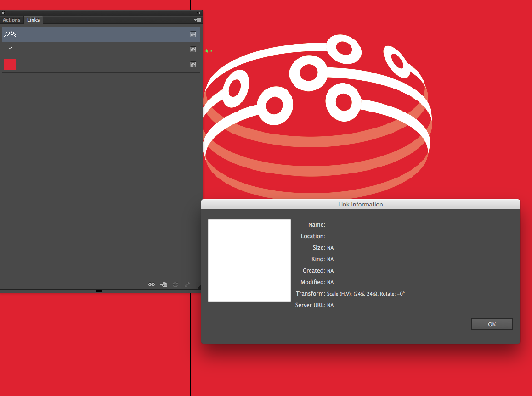Collapse the panel with double-arrow icon
Screen dimensions: 532x396
(x=199, y=13)
